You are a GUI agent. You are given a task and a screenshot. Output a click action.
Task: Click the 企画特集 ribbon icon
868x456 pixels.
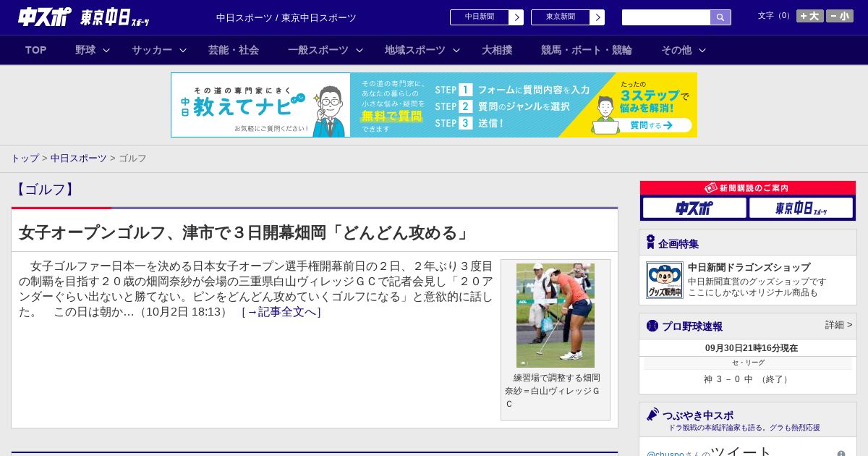pos(650,242)
